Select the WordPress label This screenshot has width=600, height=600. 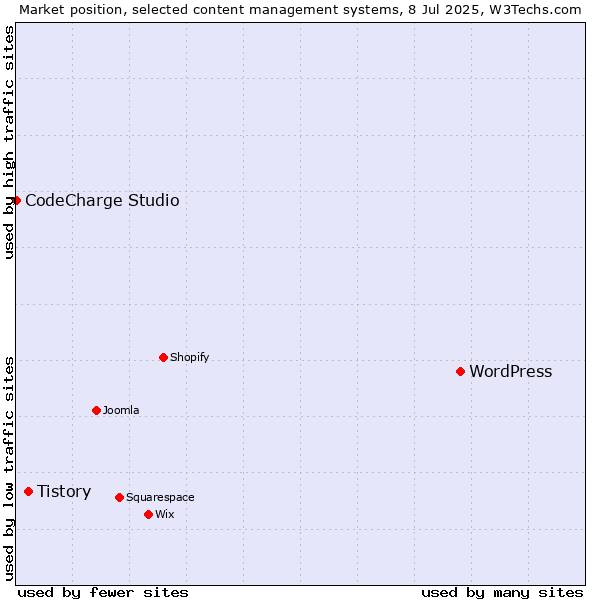(x=511, y=372)
